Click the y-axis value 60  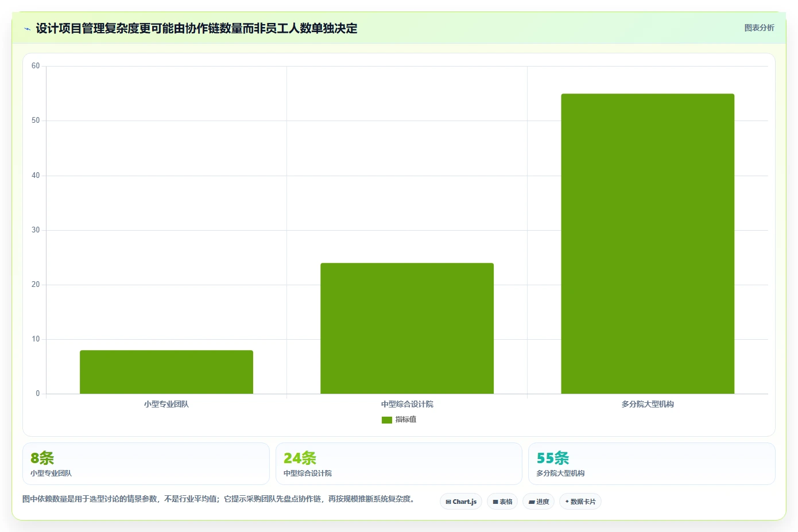pos(36,66)
